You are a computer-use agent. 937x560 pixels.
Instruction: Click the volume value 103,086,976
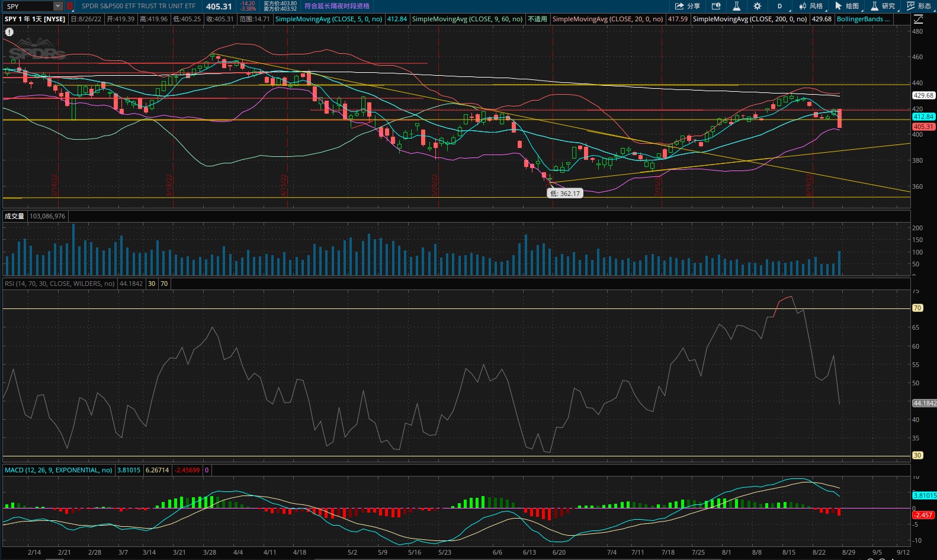47,216
